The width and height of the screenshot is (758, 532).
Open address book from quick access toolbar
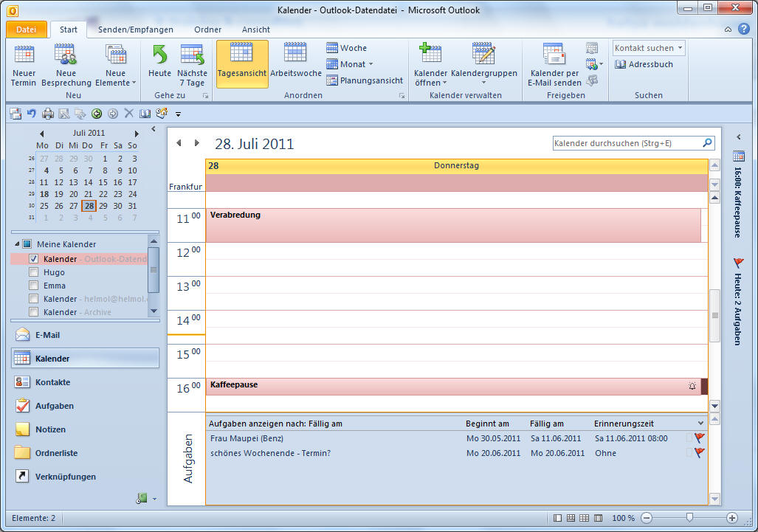[145, 114]
